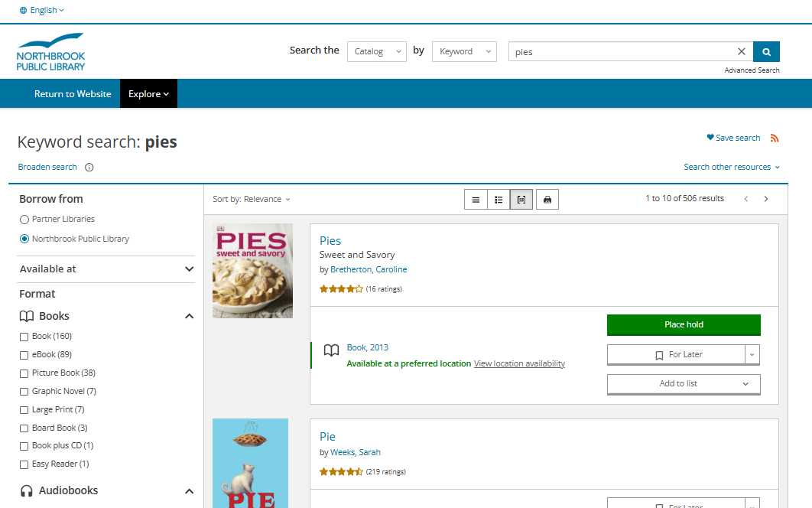
Task: Clear the search field with the X icon
Action: 742,51
